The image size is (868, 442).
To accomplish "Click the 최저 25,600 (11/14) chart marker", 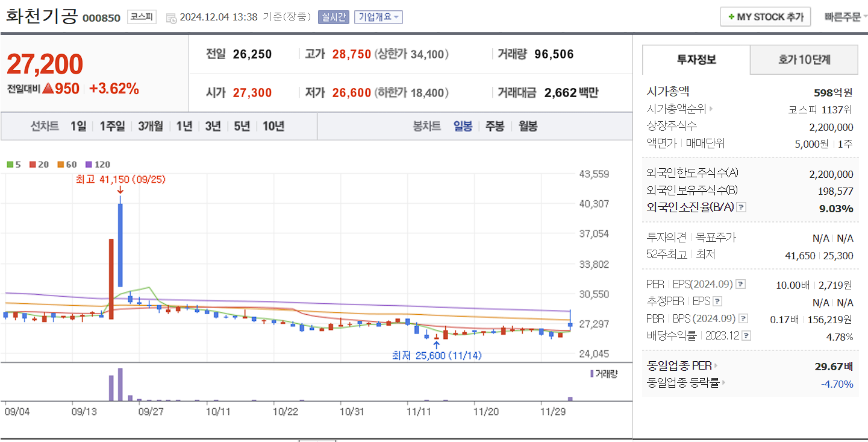I will 437,355.
